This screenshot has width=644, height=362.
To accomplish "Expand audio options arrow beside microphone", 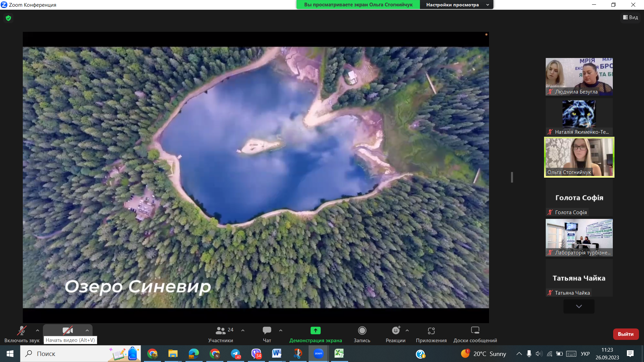I will tap(38, 330).
